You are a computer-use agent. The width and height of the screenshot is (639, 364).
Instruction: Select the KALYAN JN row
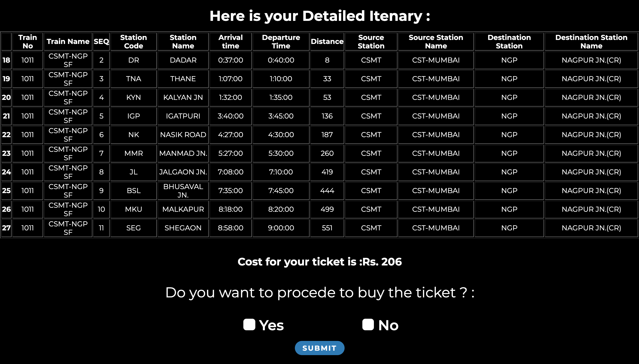point(183,97)
